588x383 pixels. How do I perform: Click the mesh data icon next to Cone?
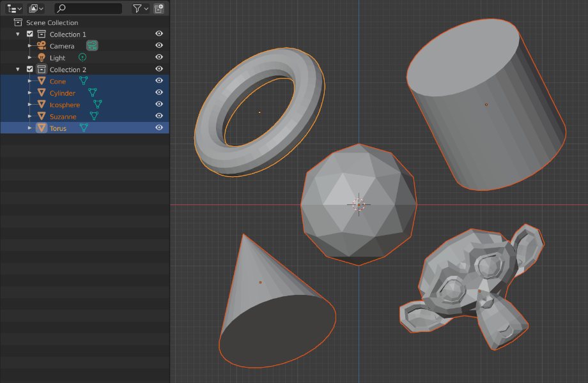83,81
